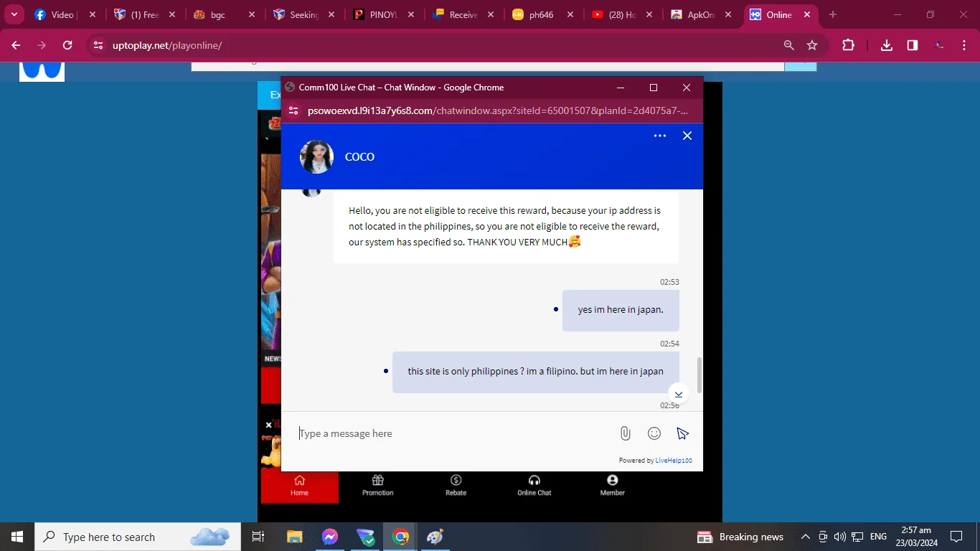Open the LiveHelp100 link
Image resolution: width=980 pixels, height=551 pixels.
point(674,461)
